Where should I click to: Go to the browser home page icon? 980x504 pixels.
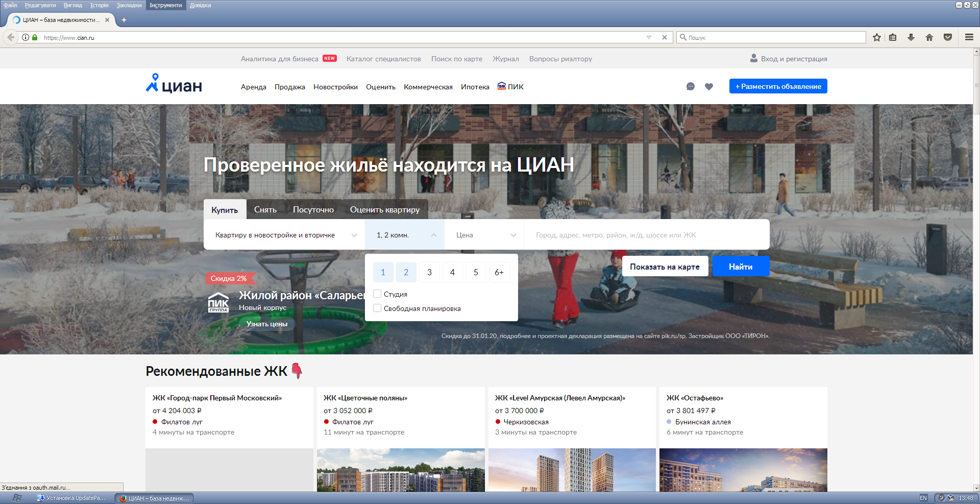(x=929, y=37)
